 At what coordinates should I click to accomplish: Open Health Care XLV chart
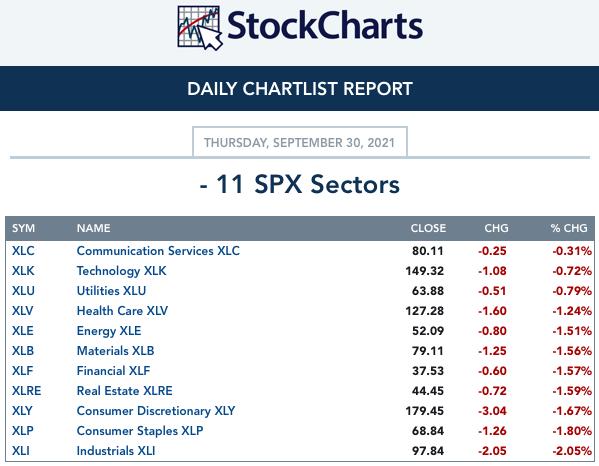(122, 311)
